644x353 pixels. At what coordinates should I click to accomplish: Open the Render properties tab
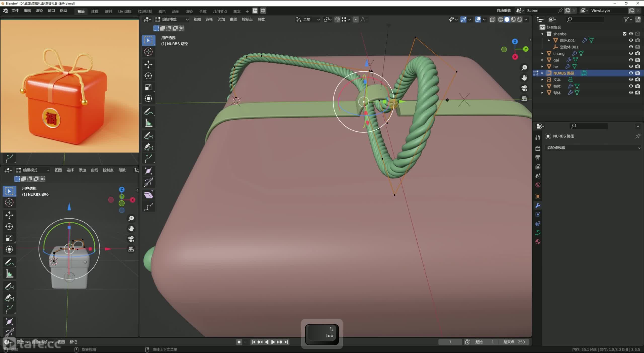pos(538,149)
